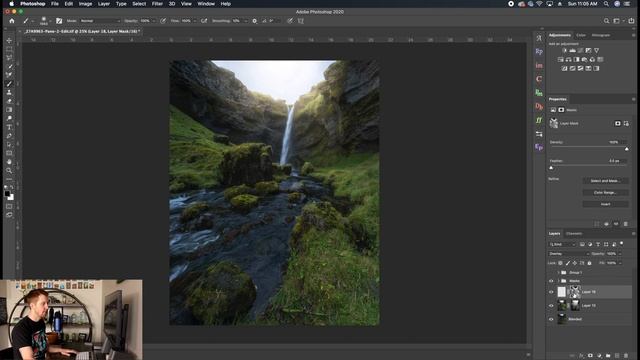The width and height of the screenshot is (640, 360).
Task: Add a Brightness/Contrast adjustment
Action: click(564, 51)
